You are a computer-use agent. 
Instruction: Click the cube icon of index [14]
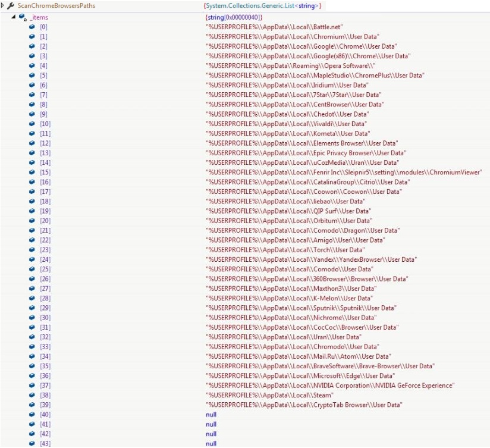tap(32, 162)
